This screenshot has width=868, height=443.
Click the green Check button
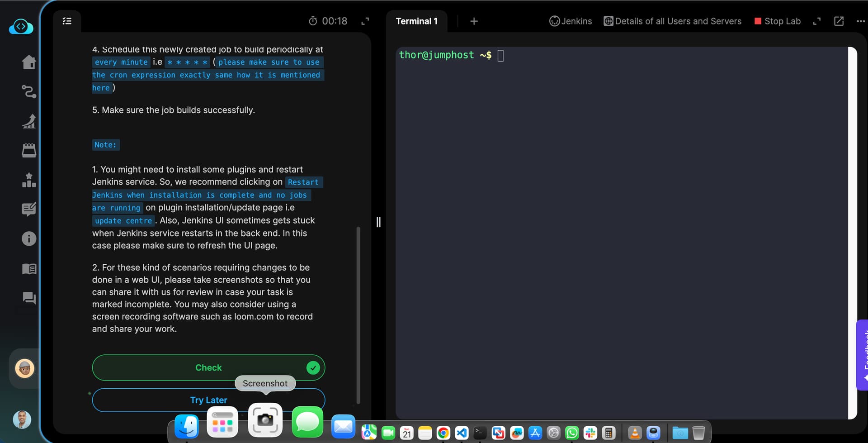pyautogui.click(x=208, y=367)
